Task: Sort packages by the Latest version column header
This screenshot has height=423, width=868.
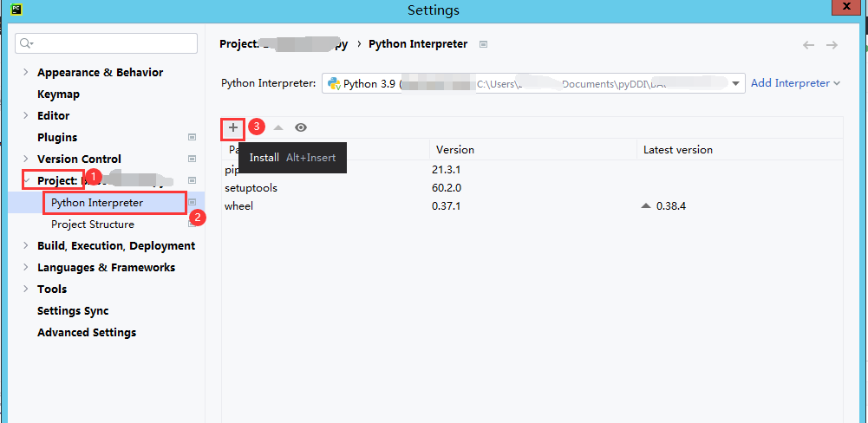Action: pyautogui.click(x=741, y=150)
